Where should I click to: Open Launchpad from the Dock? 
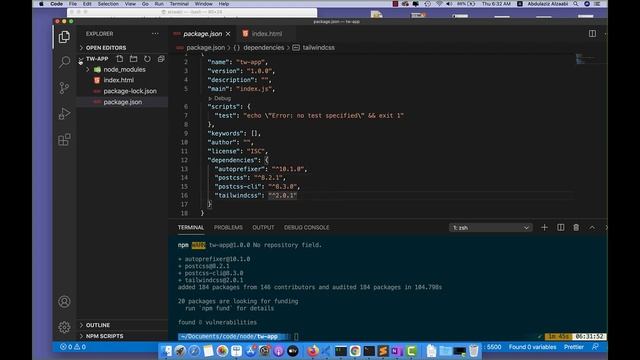pyautogui.click(x=180, y=351)
